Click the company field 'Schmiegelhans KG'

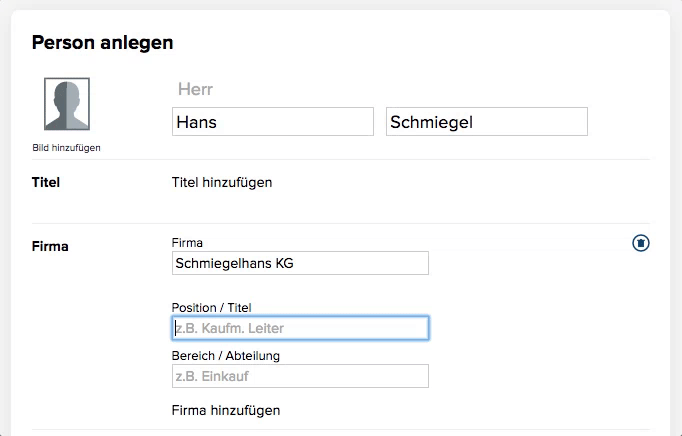pyautogui.click(x=300, y=263)
